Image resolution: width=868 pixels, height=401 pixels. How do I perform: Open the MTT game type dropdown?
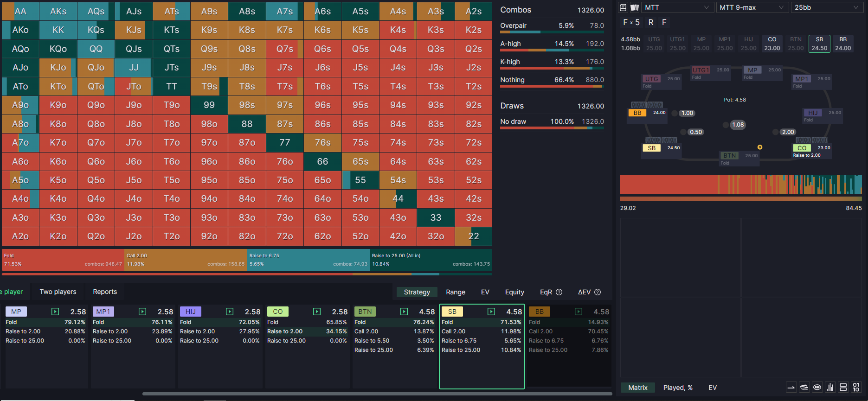(677, 7)
